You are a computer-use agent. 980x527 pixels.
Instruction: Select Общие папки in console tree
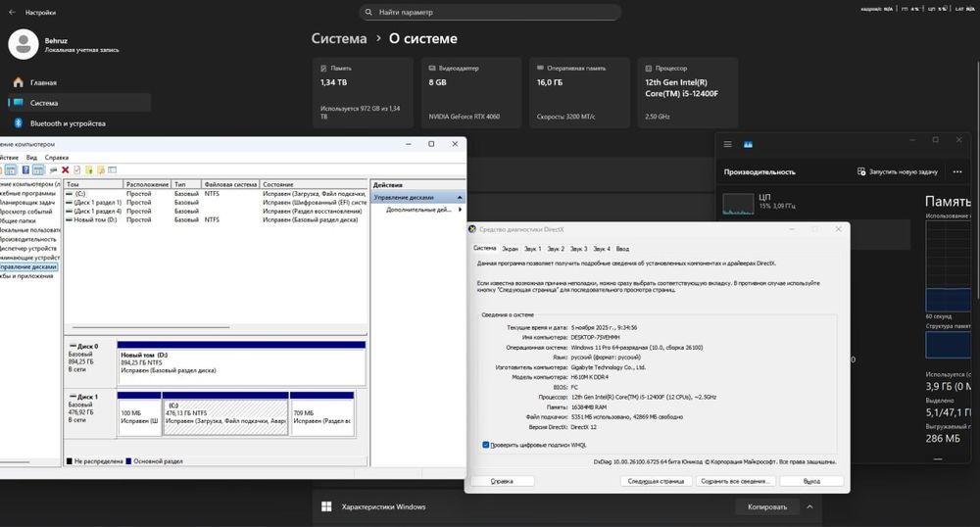click(x=18, y=220)
